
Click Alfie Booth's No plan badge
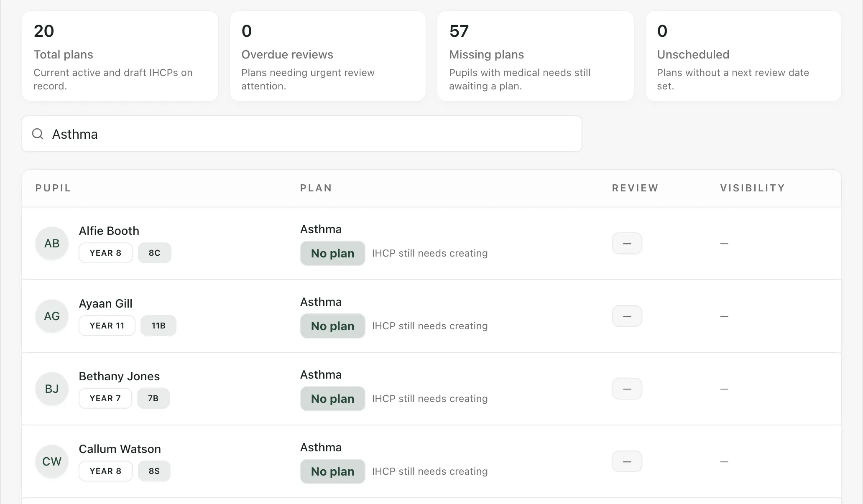[333, 253]
